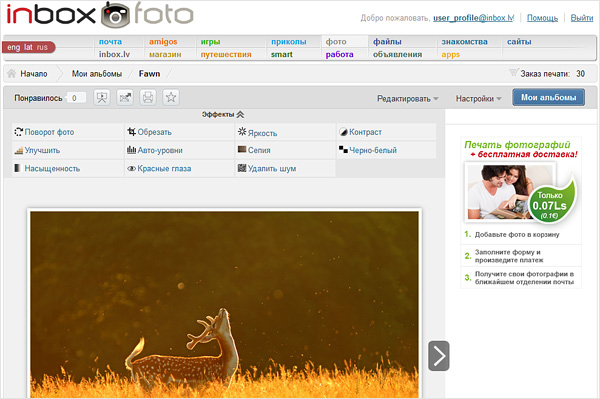The image size is (600, 399).
Task: Open the работа menu item
Action: (x=339, y=54)
